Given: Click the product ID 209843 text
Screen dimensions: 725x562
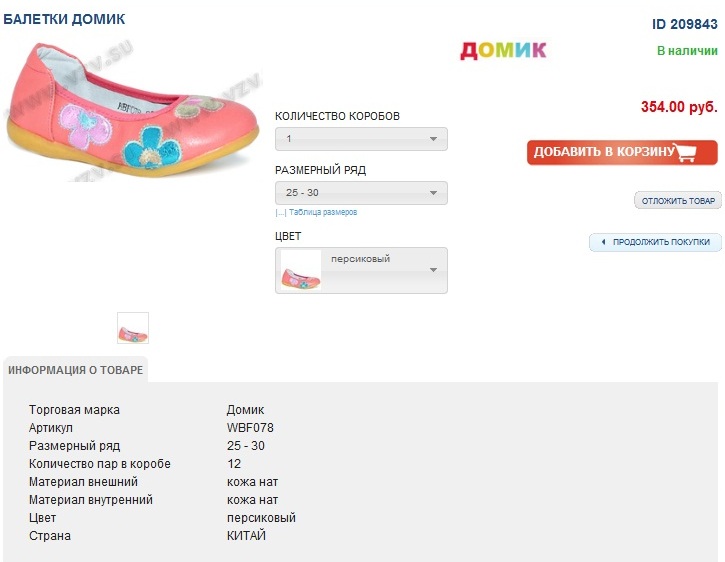Looking at the screenshot, I should click(685, 24).
